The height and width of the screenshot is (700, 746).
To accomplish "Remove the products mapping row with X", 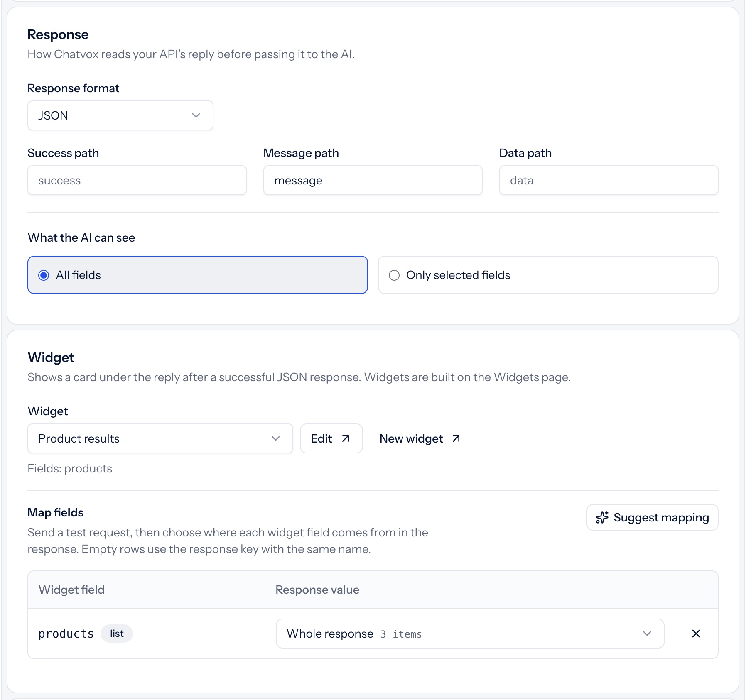I will click(696, 634).
